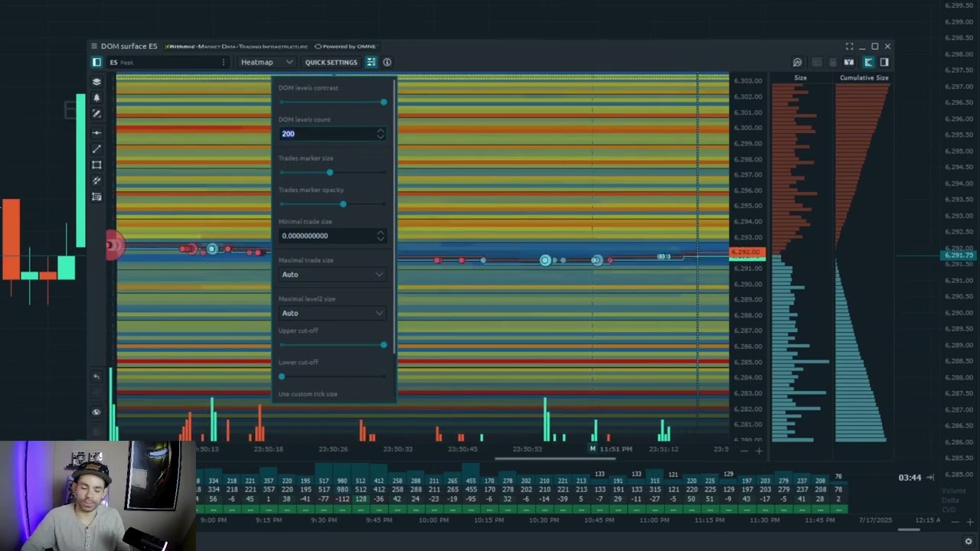Click the 6,303.00 price scale label
This screenshot has height=551, width=980.
[748, 81]
